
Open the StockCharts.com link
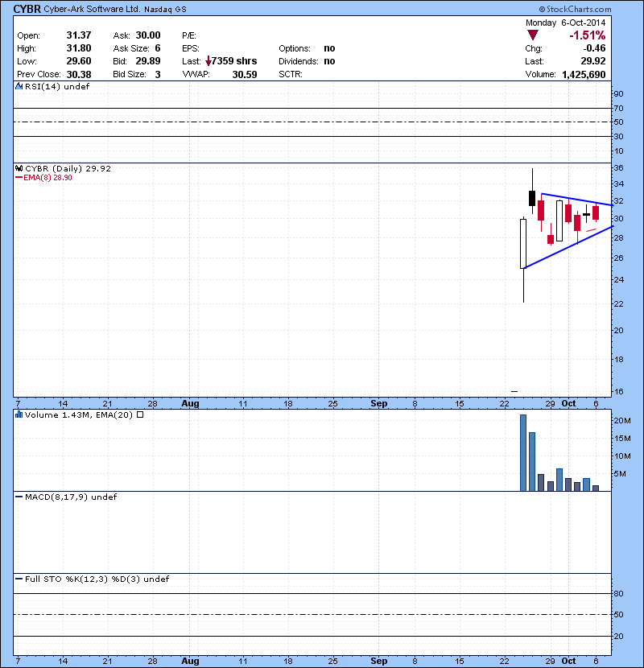tap(575, 9)
